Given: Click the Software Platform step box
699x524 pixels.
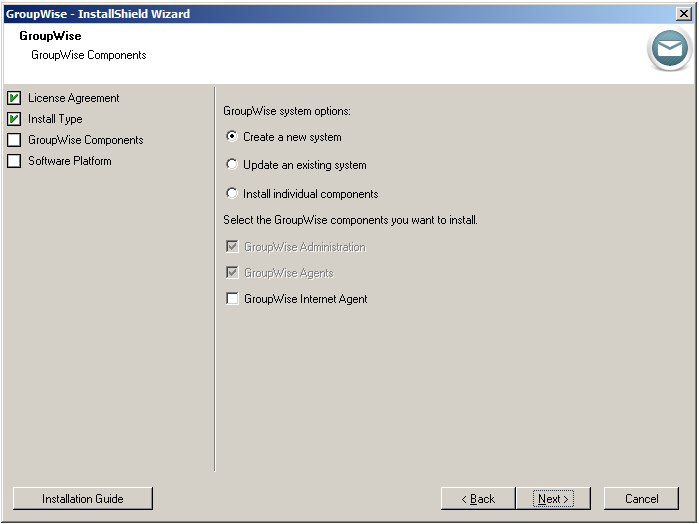Looking at the screenshot, I should 14,161.
